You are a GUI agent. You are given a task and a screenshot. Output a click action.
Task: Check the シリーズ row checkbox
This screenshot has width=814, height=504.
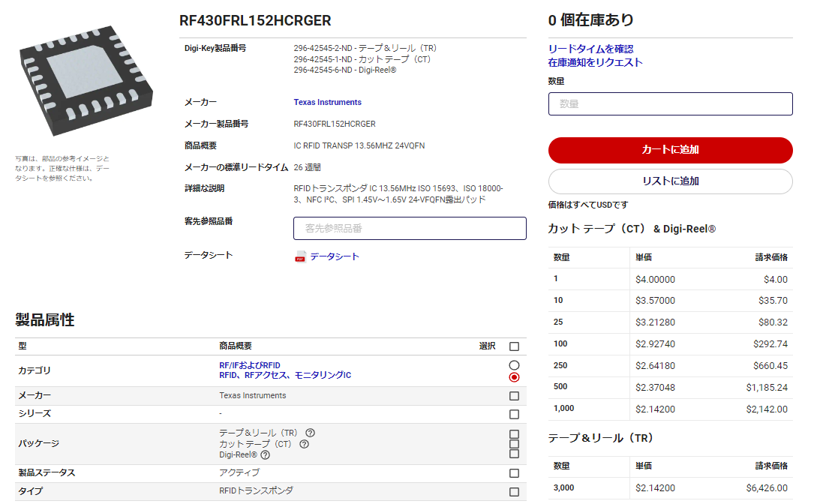514,414
